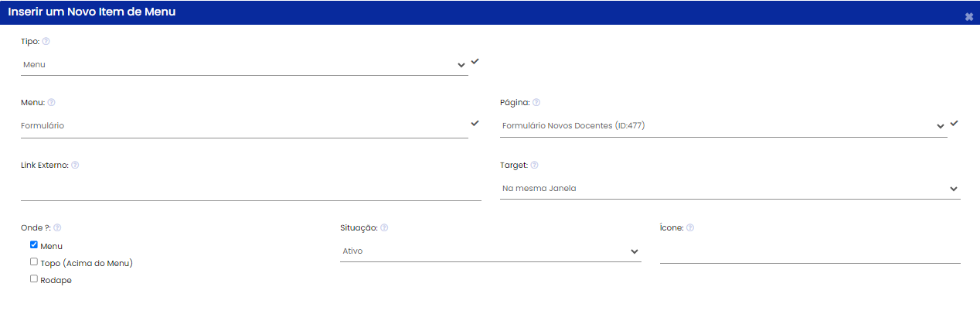
Task: Click the help icon beside Link Externo
Action: click(75, 165)
